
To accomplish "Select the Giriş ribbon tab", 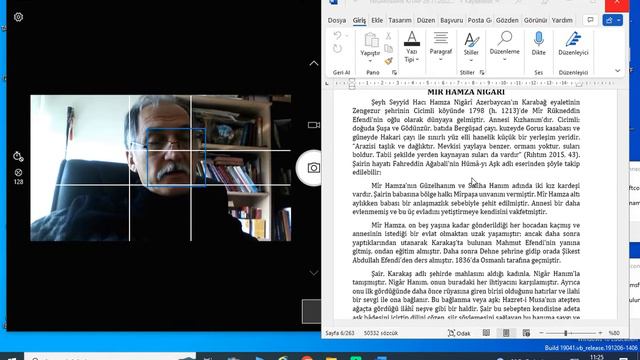I will [x=359, y=20].
